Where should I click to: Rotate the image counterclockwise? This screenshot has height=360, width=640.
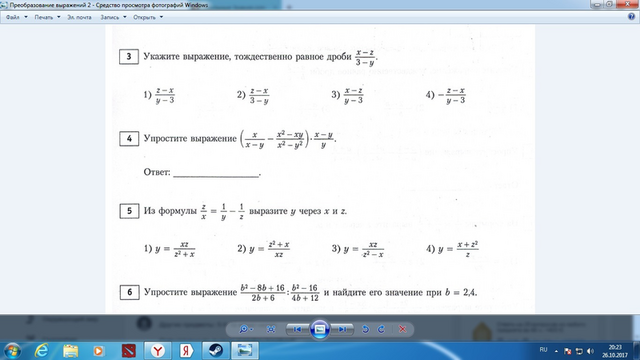[366, 329]
